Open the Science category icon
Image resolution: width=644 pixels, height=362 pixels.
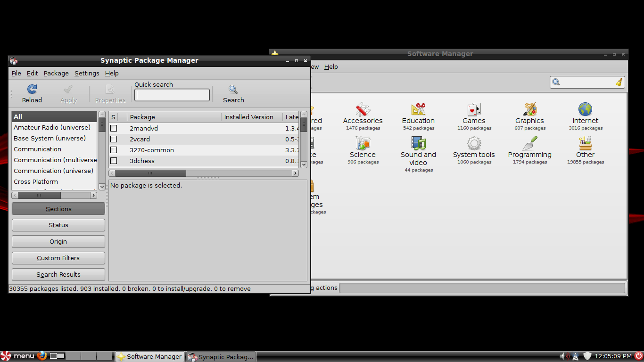[363, 143]
